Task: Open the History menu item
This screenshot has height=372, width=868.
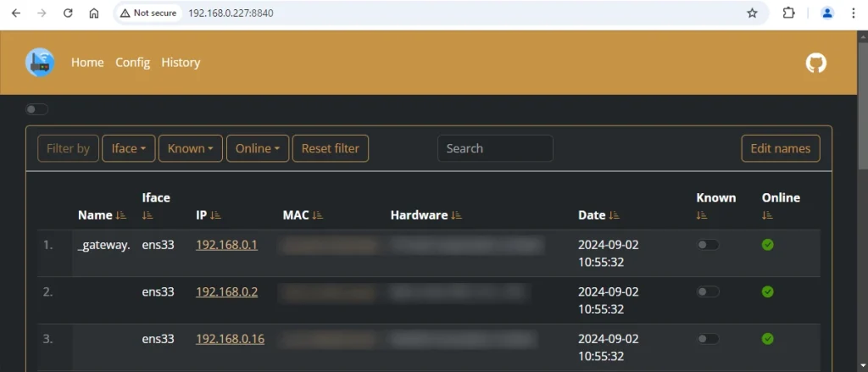Action: pyautogui.click(x=181, y=63)
